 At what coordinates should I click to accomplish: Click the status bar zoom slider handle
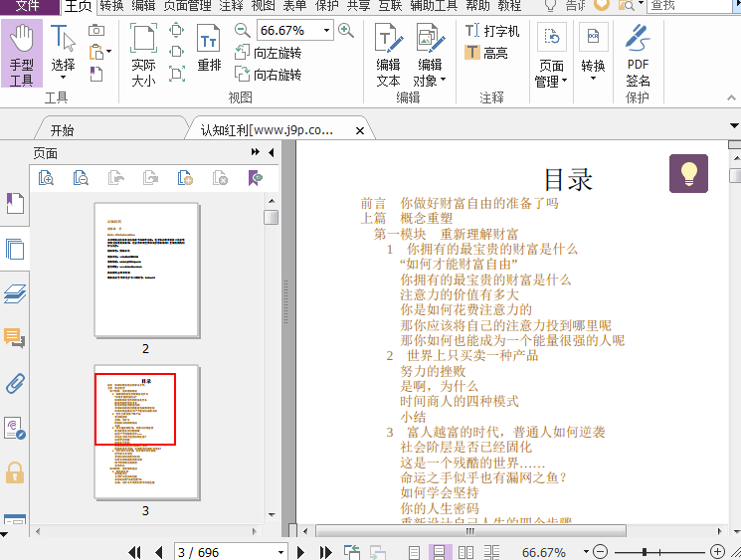tap(645, 551)
